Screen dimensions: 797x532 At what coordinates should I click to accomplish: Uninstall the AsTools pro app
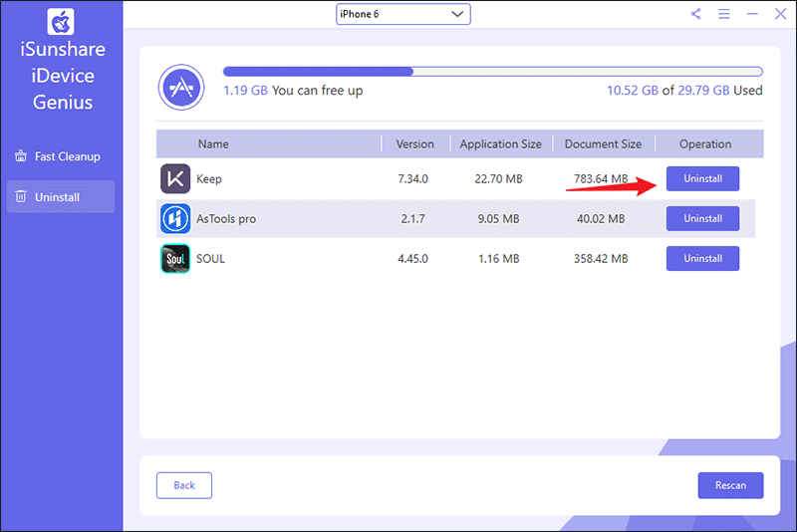click(x=702, y=218)
